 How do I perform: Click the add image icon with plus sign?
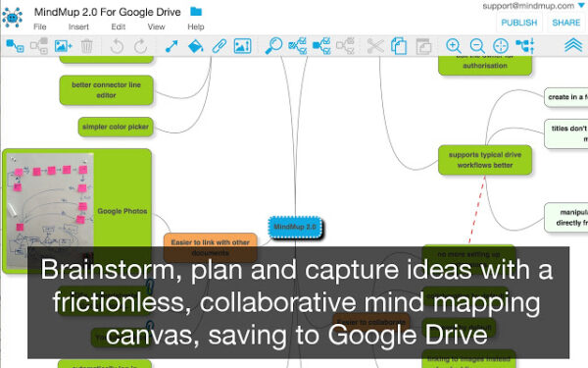coord(63,46)
